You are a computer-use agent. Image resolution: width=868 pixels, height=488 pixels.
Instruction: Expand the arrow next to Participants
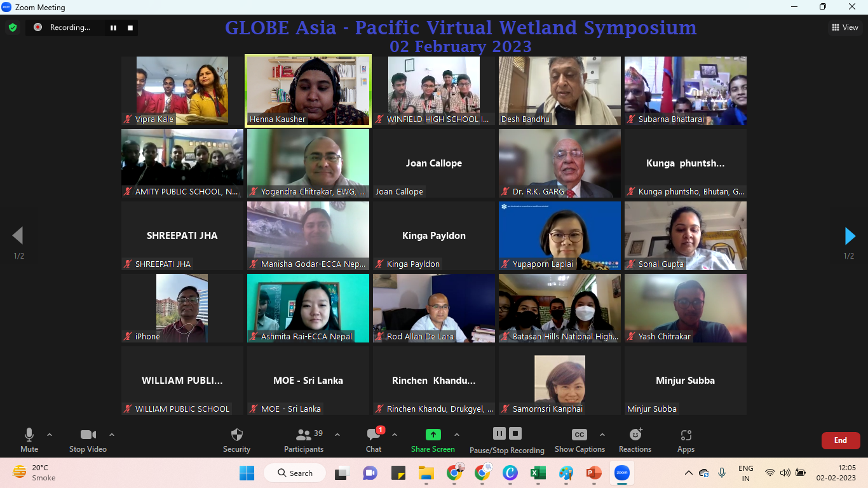pos(337,435)
